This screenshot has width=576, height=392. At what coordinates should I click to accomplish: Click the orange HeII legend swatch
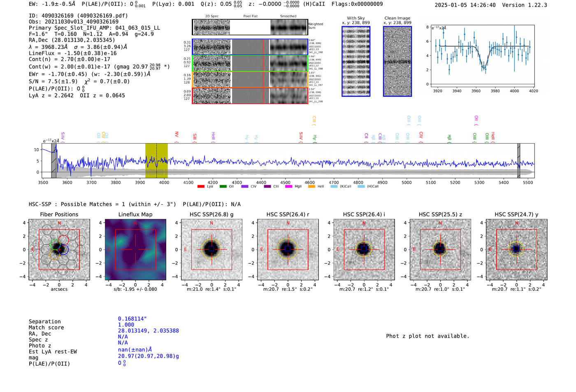pyautogui.click(x=311, y=187)
